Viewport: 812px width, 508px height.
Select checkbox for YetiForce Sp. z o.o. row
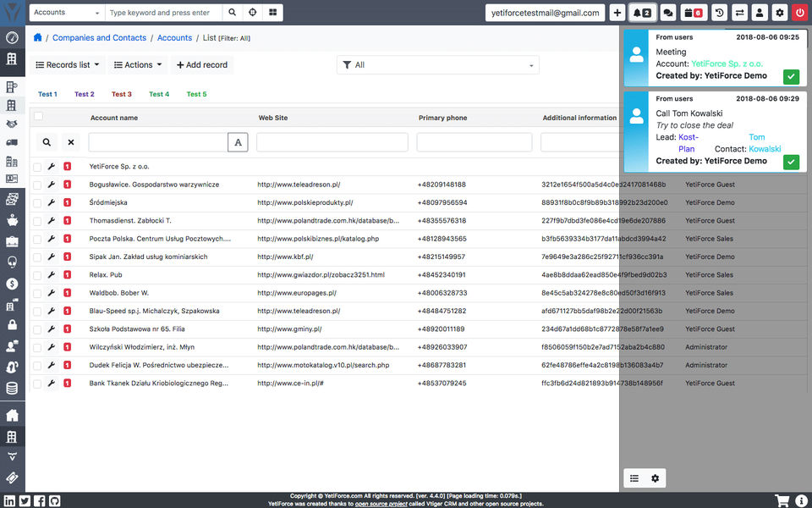tap(37, 167)
